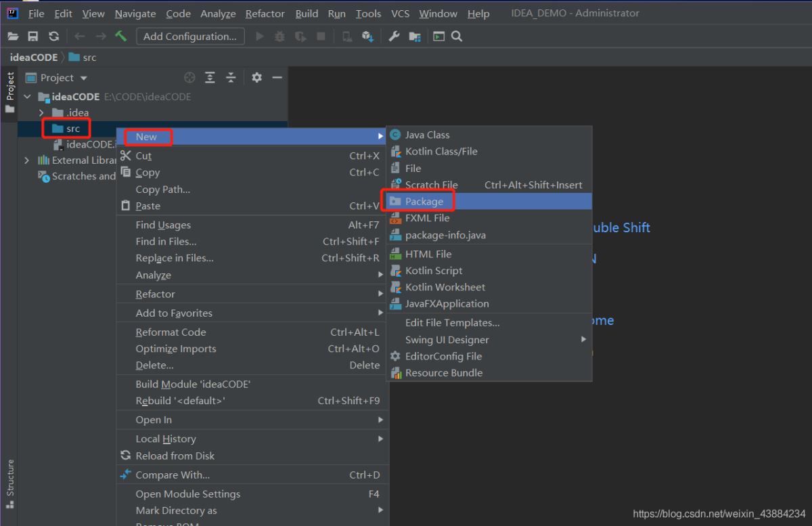Click the Save All toolbar icon
Image resolution: width=812 pixels, height=526 pixels.
(33, 37)
